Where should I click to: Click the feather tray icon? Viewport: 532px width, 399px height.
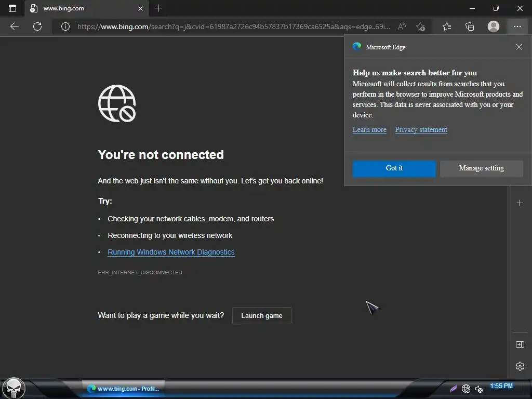click(x=453, y=389)
